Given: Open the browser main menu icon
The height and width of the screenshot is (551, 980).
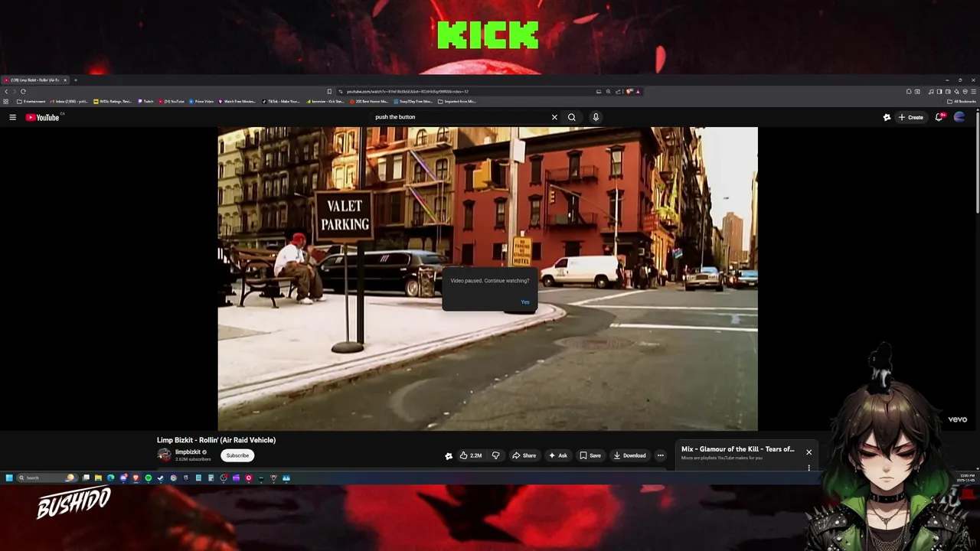Looking at the screenshot, I should (974, 92).
